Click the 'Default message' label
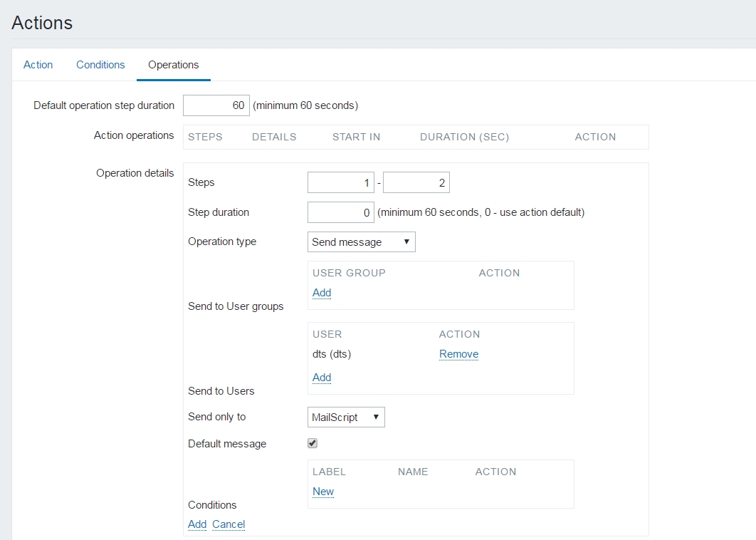This screenshot has height=540, width=756. 227,444
